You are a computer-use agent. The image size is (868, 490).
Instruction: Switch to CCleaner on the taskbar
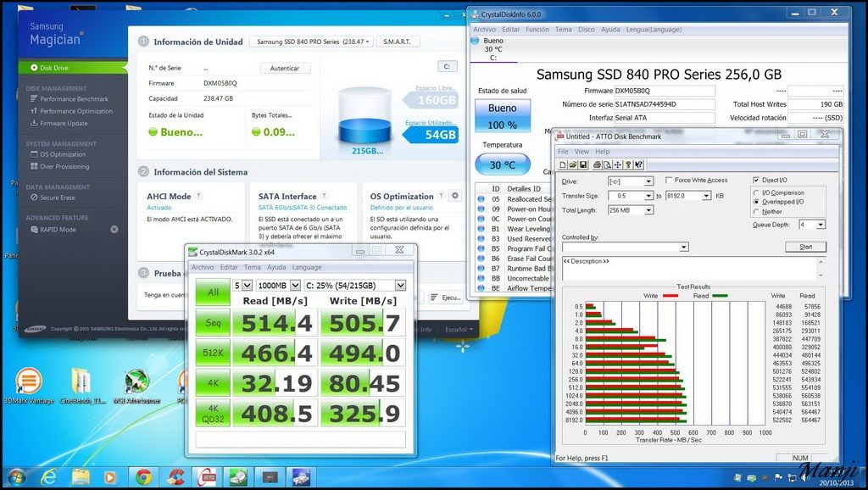[175, 476]
